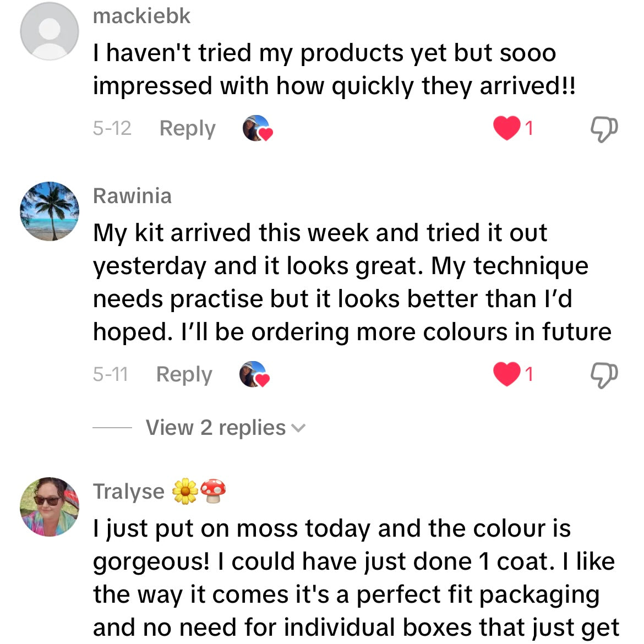Viewport: 644px width, 644px height.
Task: Select the 5-12 comment date
Action: coord(112,128)
